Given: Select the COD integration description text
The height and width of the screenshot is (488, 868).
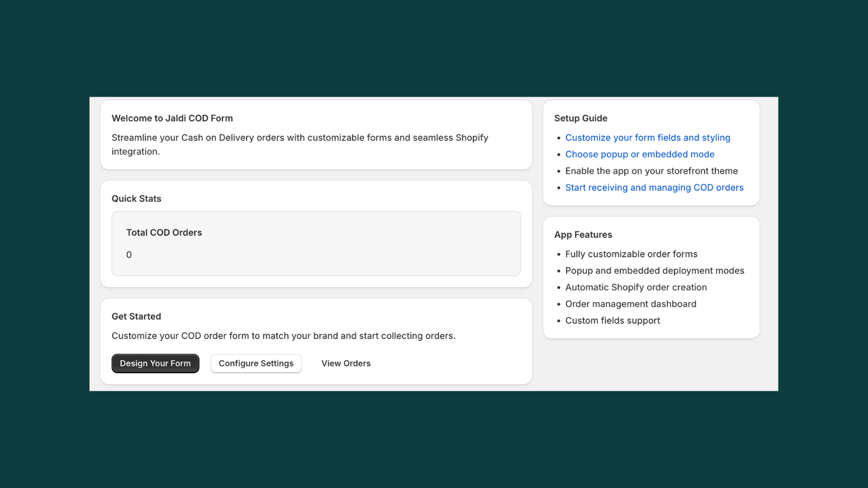Looking at the screenshot, I should tap(299, 144).
